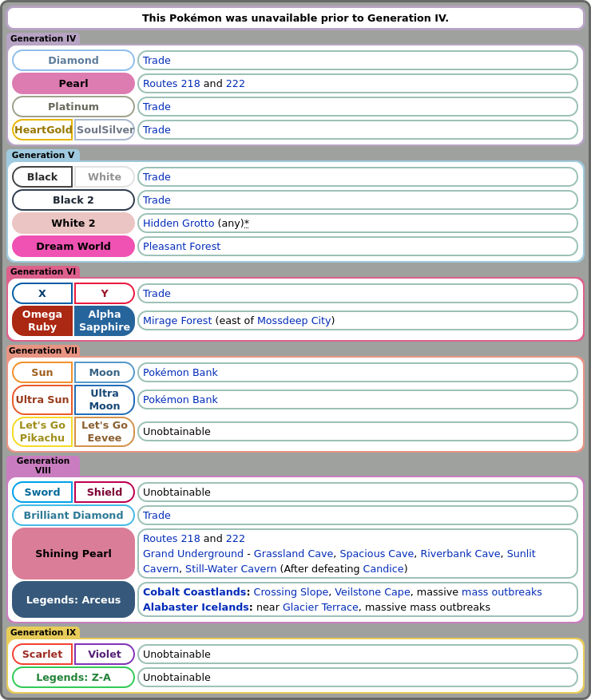Open the mass outbreaks link
The width and height of the screenshot is (591, 700).
pyautogui.click(x=502, y=592)
